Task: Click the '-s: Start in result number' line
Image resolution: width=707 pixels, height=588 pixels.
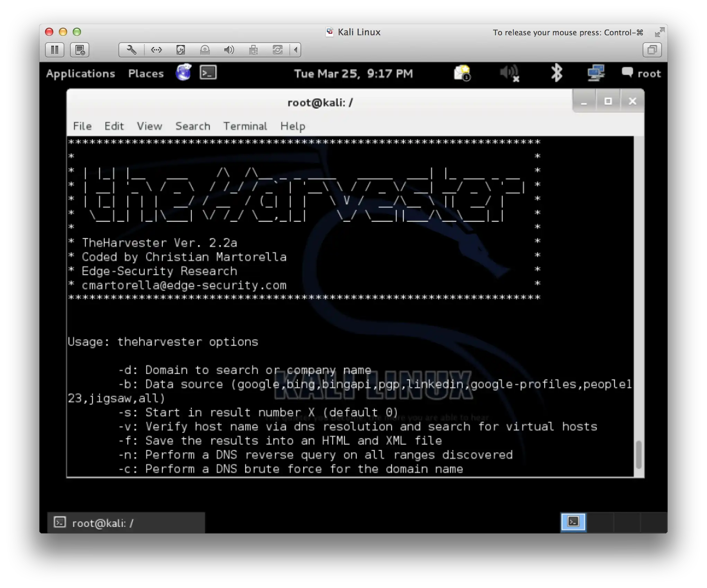Action: [x=258, y=412]
